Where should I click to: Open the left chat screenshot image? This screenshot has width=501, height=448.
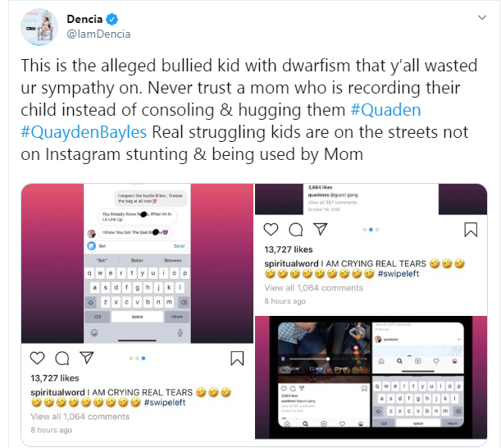[x=137, y=263]
